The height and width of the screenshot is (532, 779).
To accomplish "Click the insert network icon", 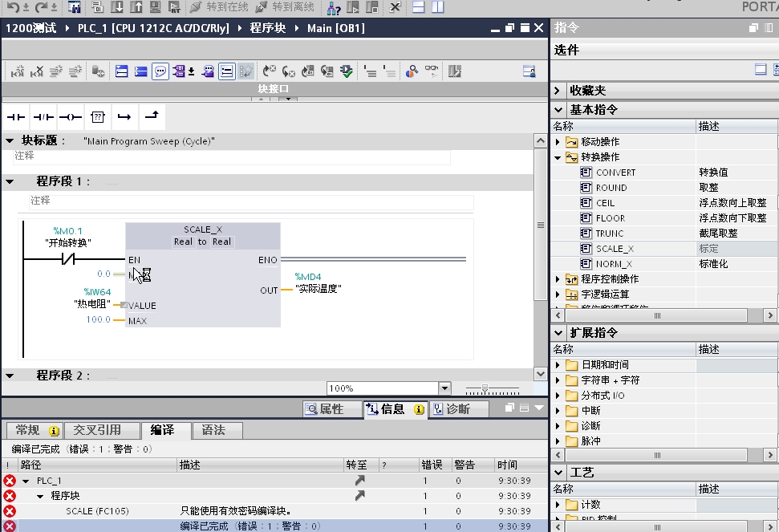I will pyautogui.click(x=18, y=71).
